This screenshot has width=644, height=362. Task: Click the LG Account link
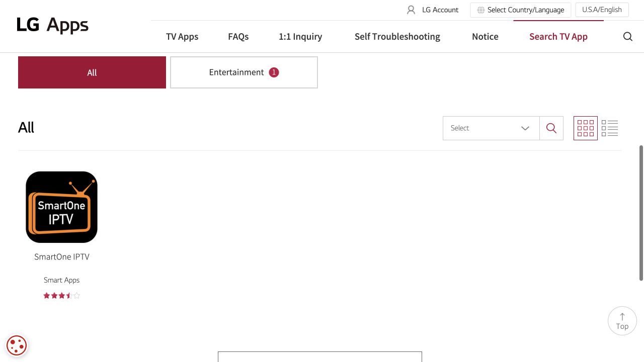[440, 10]
